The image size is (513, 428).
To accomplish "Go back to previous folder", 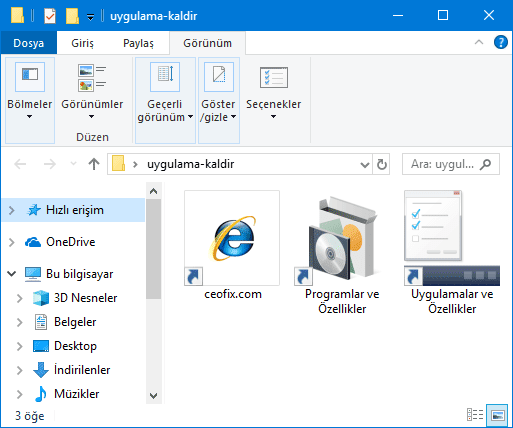I will [20, 164].
